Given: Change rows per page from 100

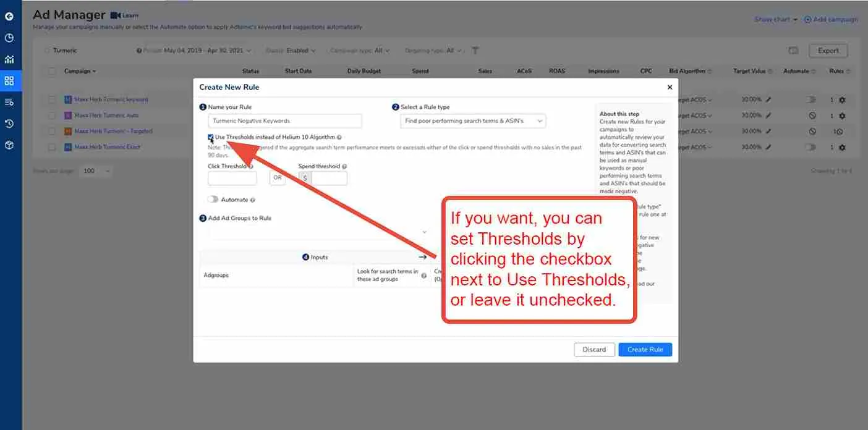Looking at the screenshot, I should 95,171.
